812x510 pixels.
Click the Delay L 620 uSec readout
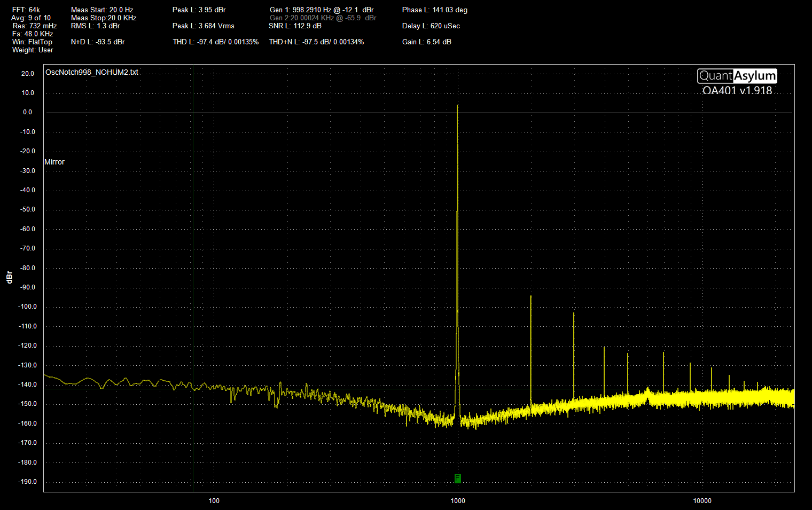click(x=431, y=26)
